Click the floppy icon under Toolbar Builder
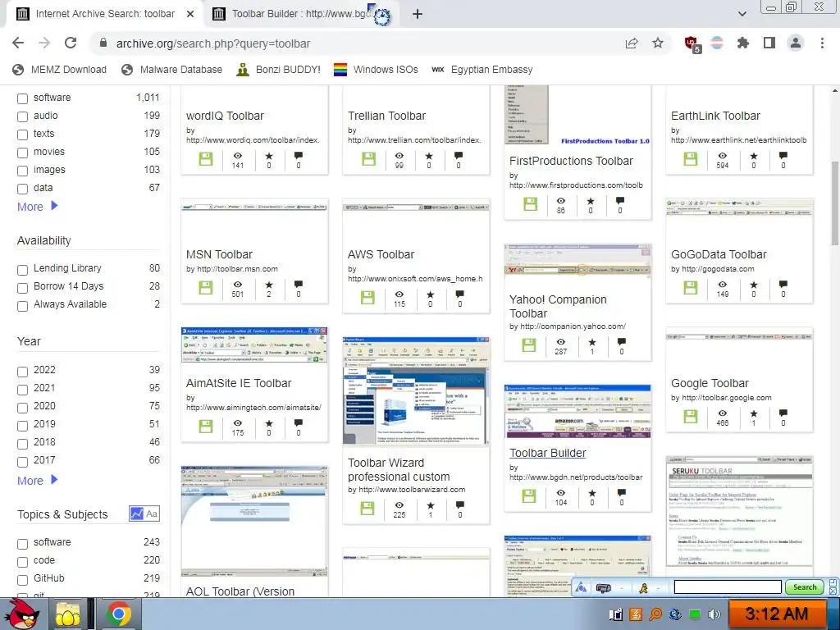 coord(529,496)
